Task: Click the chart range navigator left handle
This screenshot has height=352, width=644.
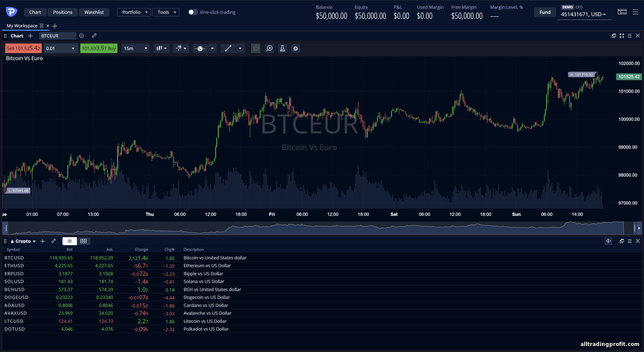Action: tap(6, 228)
